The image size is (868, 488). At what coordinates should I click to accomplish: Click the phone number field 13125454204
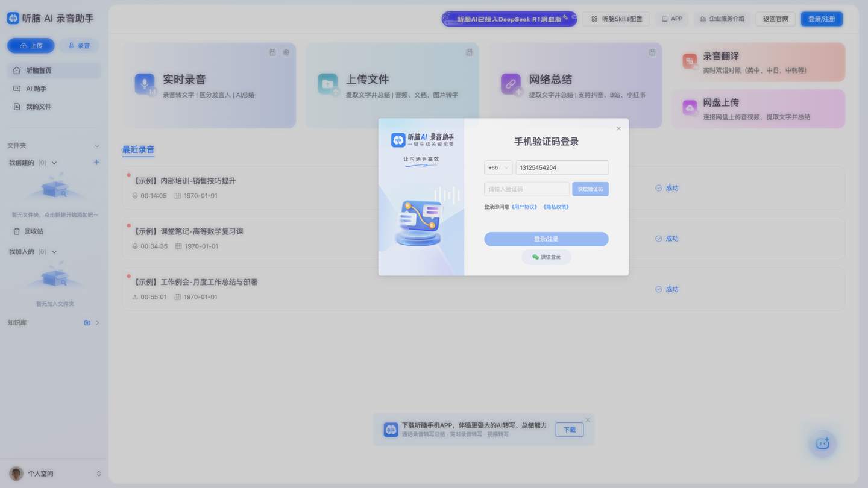tap(562, 168)
